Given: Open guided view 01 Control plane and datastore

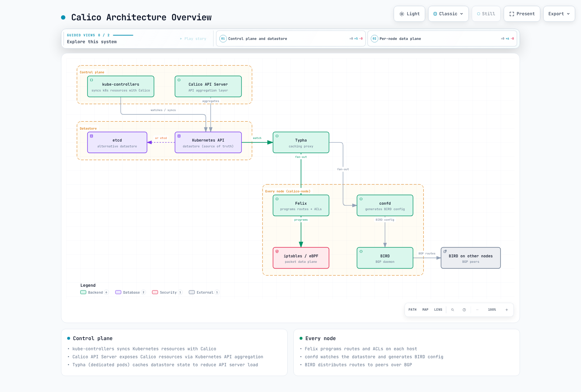Looking at the screenshot, I should (291, 38).
